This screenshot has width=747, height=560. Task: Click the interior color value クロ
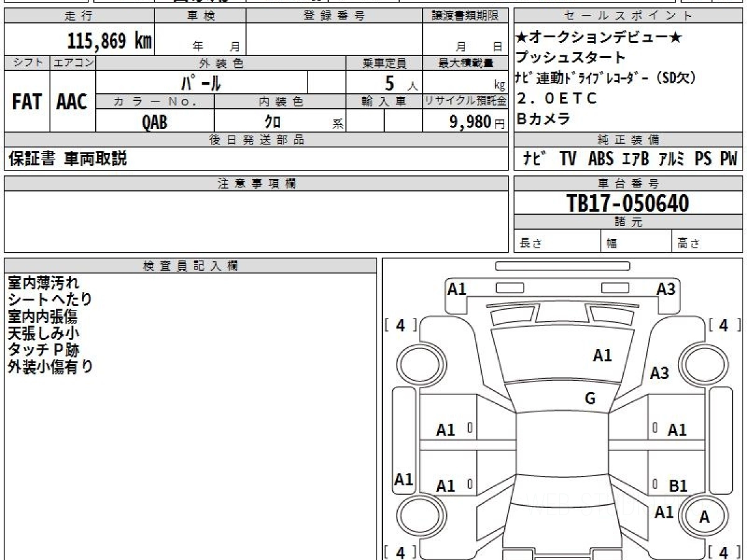pos(273,122)
